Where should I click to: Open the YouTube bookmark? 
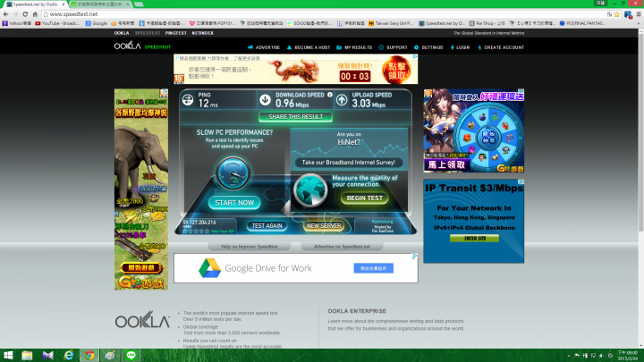(57, 23)
